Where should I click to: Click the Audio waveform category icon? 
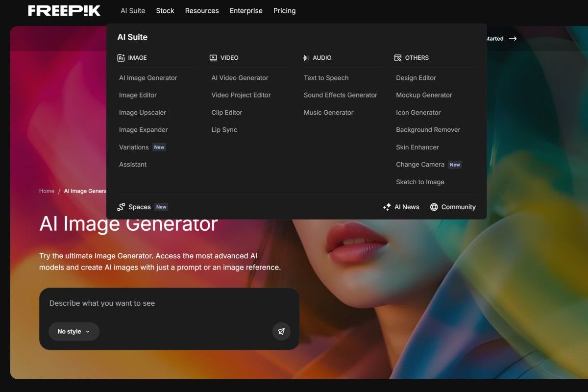pyautogui.click(x=306, y=58)
